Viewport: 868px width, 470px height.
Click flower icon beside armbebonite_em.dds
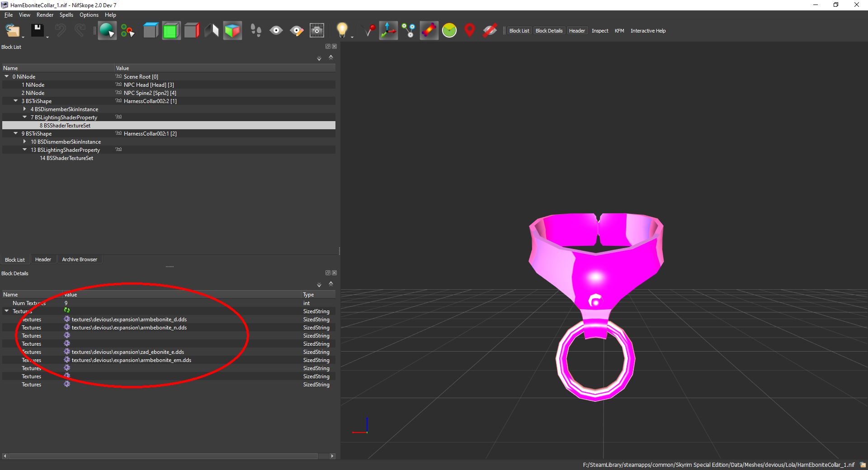67,360
